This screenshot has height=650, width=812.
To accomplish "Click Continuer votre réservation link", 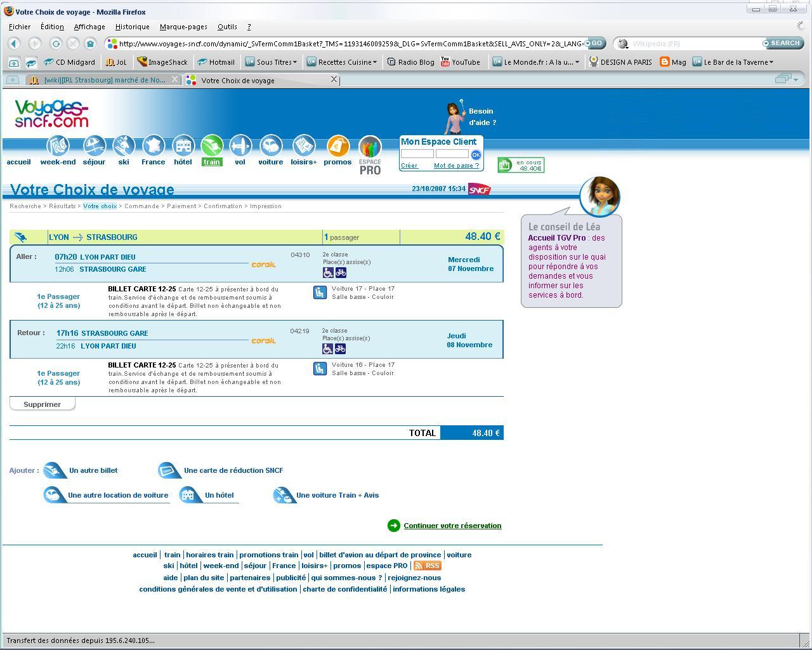I will click(452, 526).
